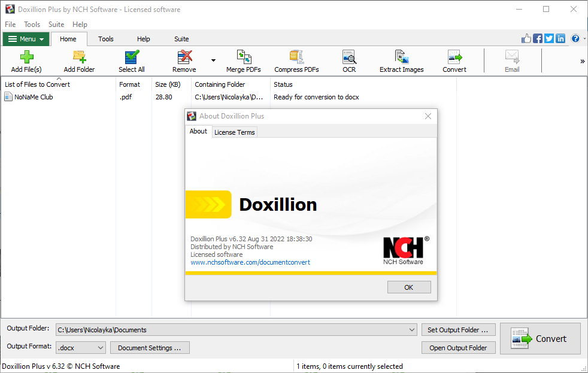Click the Ready for conversion to docx status
588x373 pixels.
(x=316, y=97)
